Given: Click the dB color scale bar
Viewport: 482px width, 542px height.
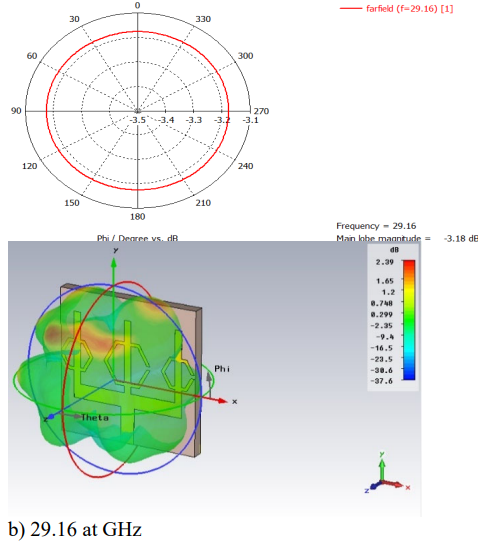Looking at the screenshot, I should click(x=409, y=320).
